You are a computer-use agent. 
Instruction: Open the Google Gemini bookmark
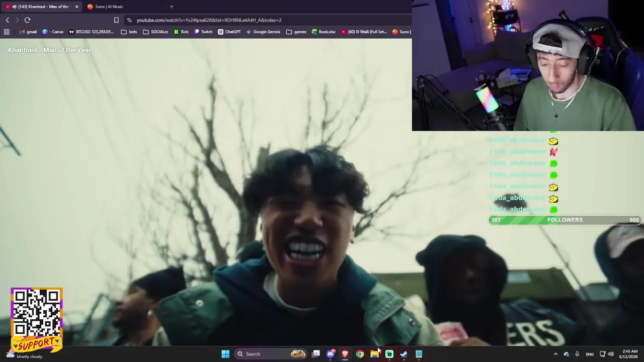tap(263, 32)
